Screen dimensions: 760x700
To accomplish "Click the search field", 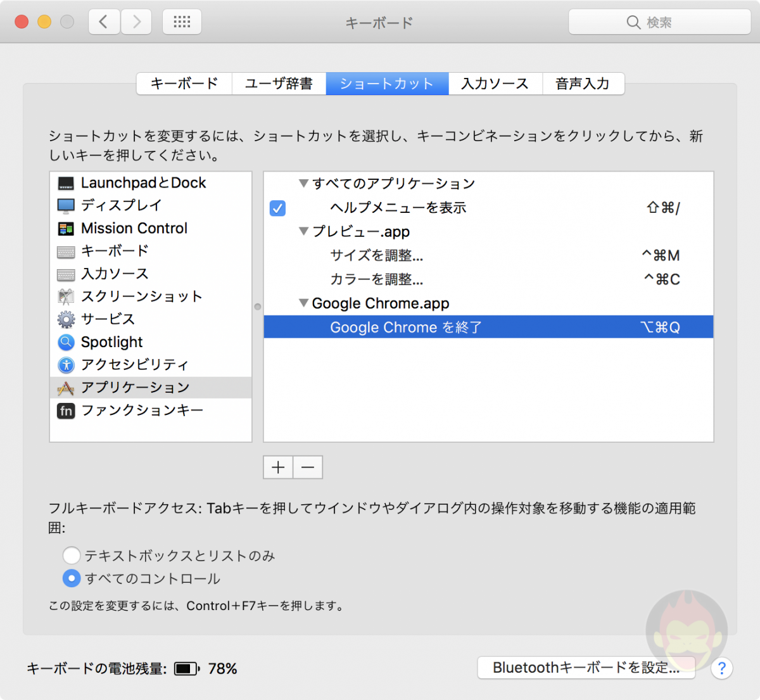I will coord(659,22).
